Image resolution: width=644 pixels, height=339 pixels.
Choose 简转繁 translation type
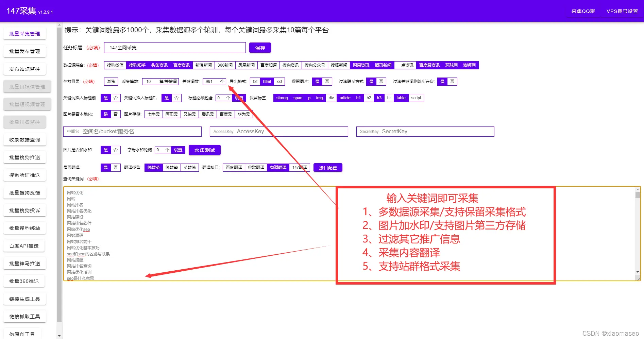(171, 167)
